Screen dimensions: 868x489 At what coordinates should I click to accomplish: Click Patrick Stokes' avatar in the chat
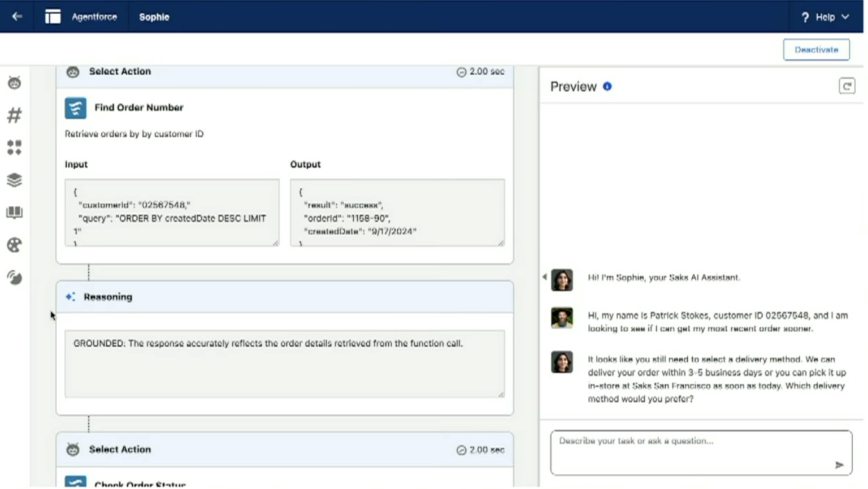point(562,318)
